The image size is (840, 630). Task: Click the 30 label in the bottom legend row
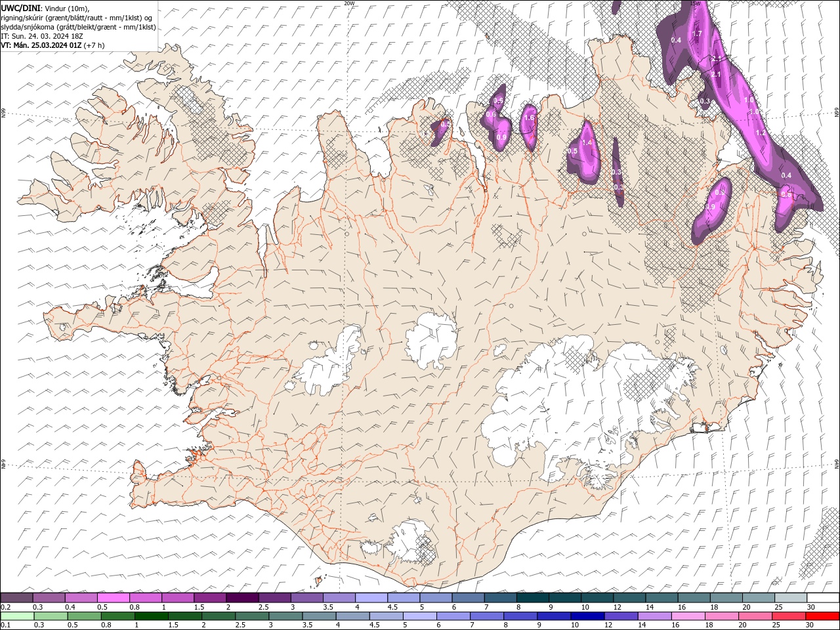tap(808, 625)
